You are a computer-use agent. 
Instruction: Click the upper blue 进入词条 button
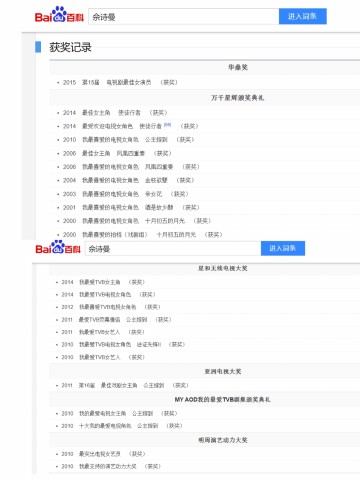click(x=302, y=16)
